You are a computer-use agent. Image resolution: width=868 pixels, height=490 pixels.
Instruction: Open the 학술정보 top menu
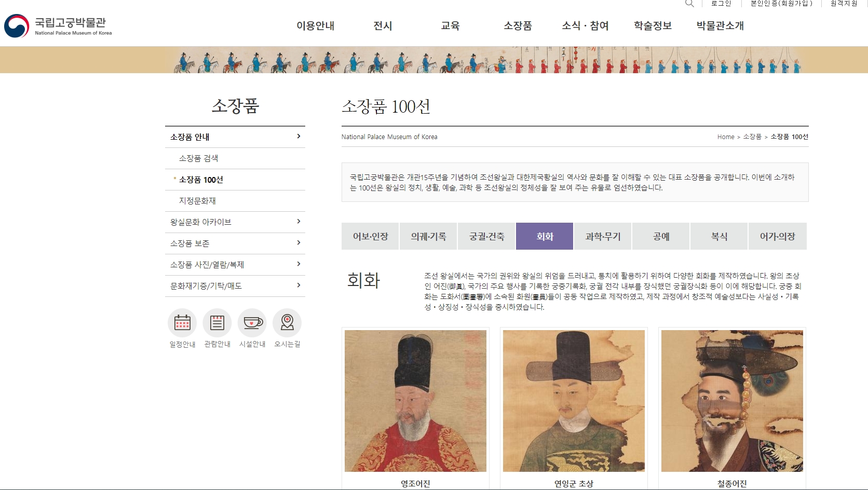point(653,25)
